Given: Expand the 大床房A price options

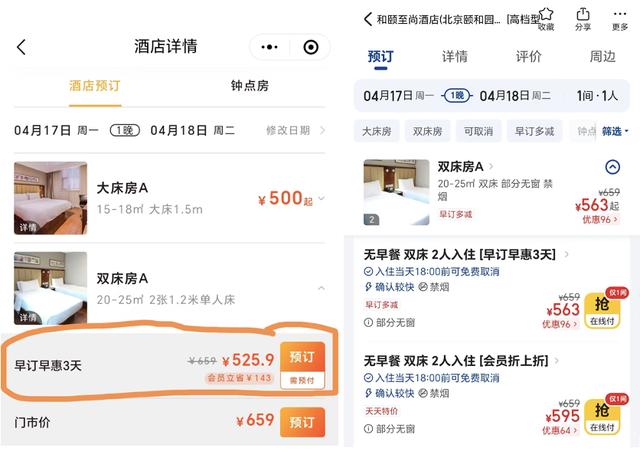Looking at the screenshot, I should coord(322,198).
